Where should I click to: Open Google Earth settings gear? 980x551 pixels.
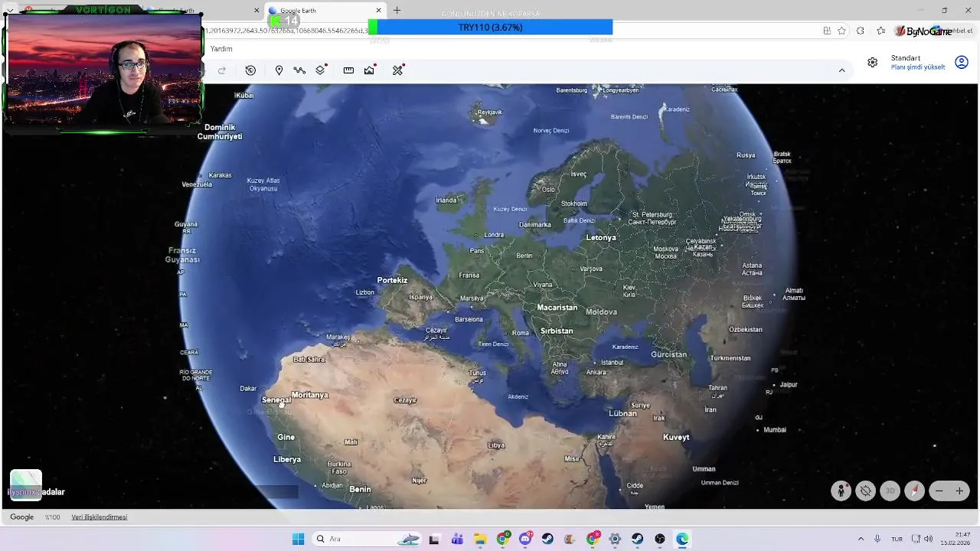872,63
